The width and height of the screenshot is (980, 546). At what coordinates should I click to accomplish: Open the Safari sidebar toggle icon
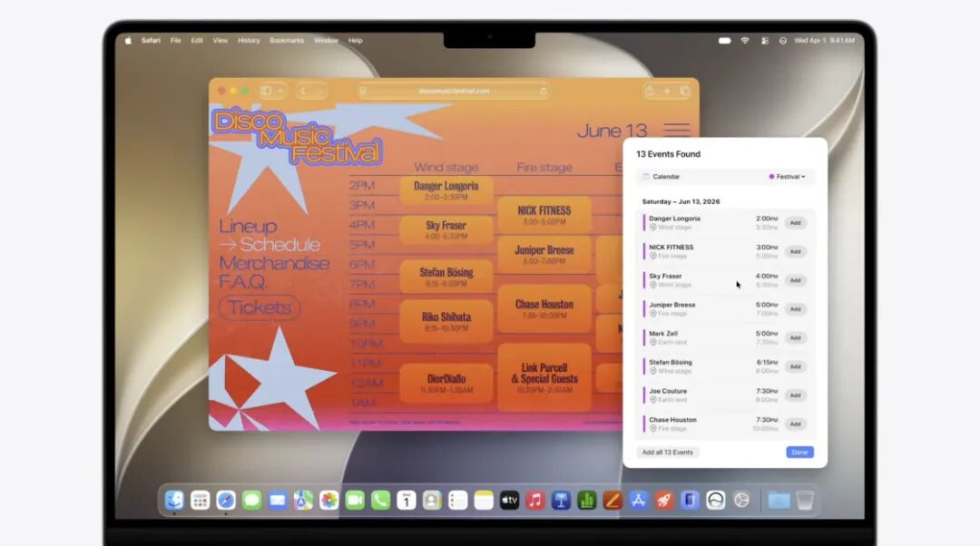266,92
